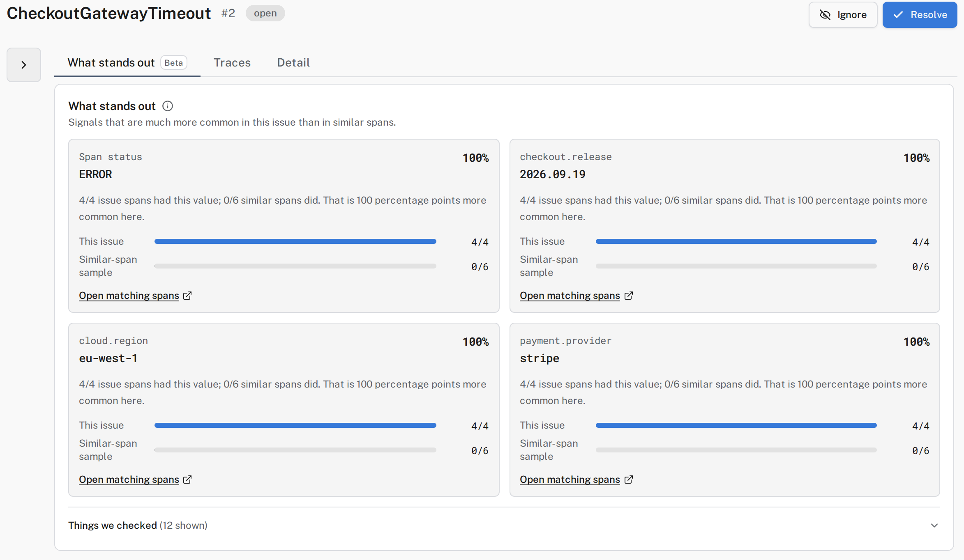Resolve this issue
964x560 pixels.
(x=920, y=15)
